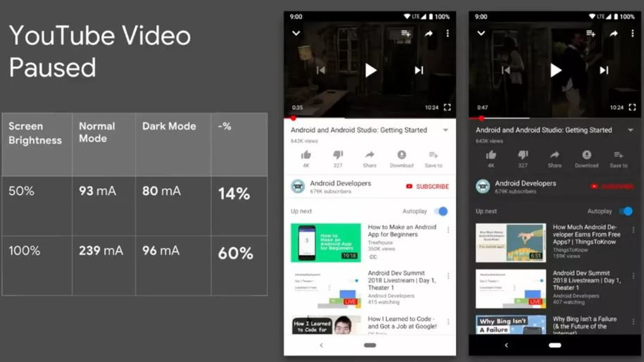Viewport: 644px width, 362px height.
Task: Open Android Dev Summit title in the light phone
Action: 402,280
